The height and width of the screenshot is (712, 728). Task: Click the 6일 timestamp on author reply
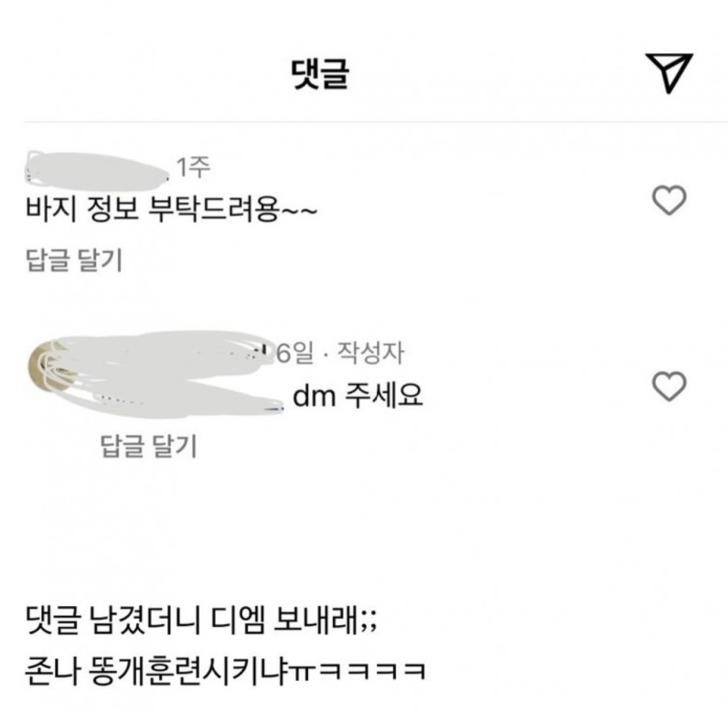point(295,353)
